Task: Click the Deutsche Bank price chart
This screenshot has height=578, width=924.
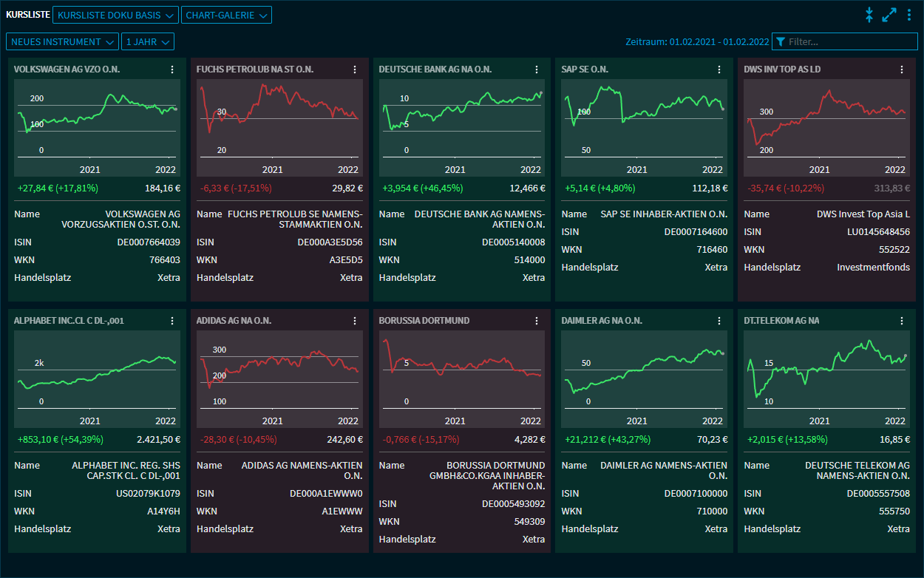Action: point(461,118)
